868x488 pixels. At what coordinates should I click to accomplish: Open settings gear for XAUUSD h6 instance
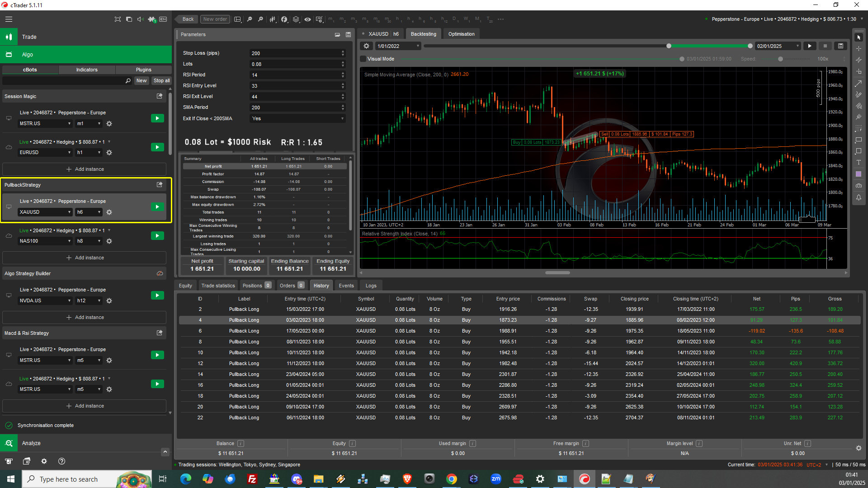109,212
